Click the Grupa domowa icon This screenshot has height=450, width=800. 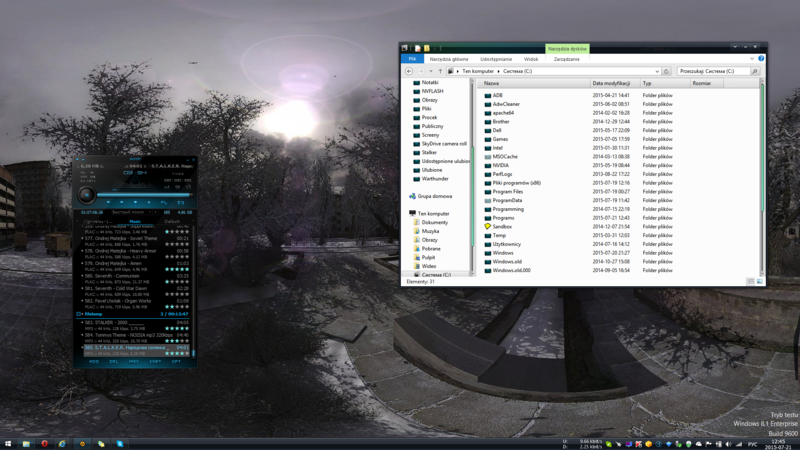coord(412,196)
